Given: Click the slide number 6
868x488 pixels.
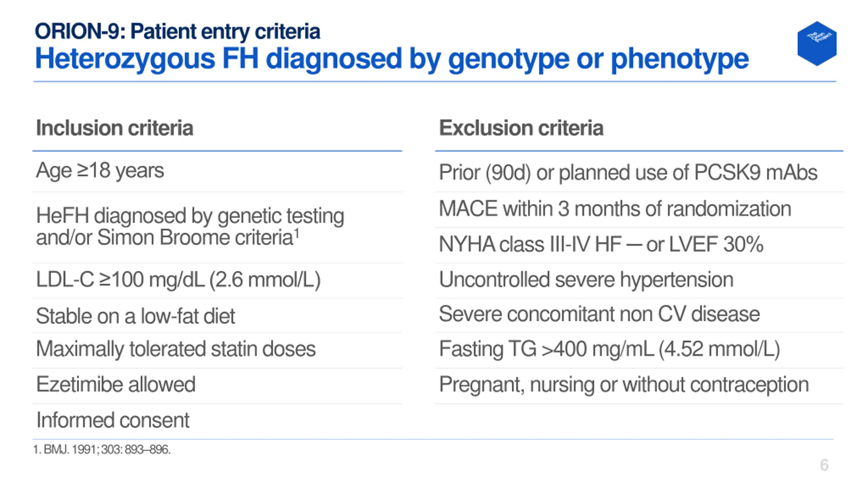Looking at the screenshot, I should tap(824, 465).
